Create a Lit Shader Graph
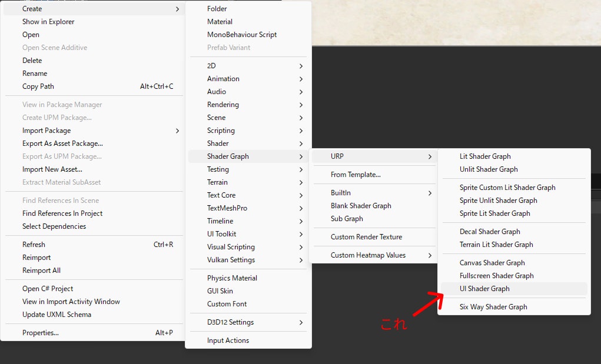This screenshot has height=364, width=601. click(514, 156)
